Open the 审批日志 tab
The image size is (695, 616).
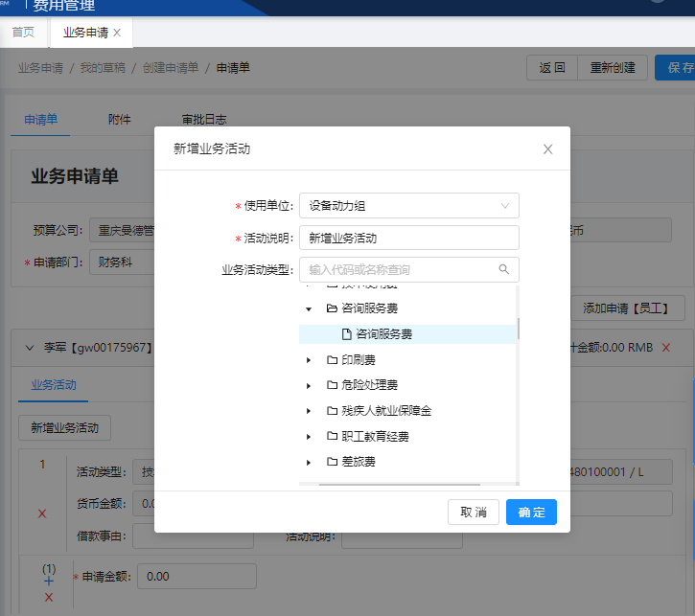(x=204, y=119)
